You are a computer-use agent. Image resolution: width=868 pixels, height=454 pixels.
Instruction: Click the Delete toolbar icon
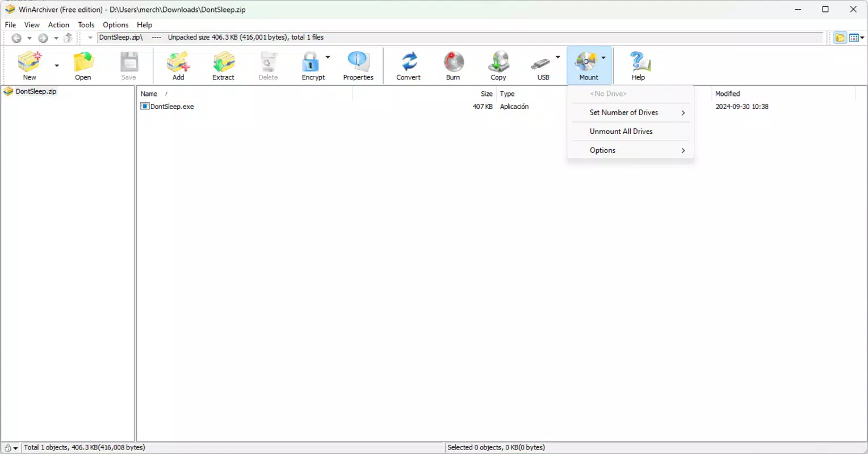click(269, 65)
